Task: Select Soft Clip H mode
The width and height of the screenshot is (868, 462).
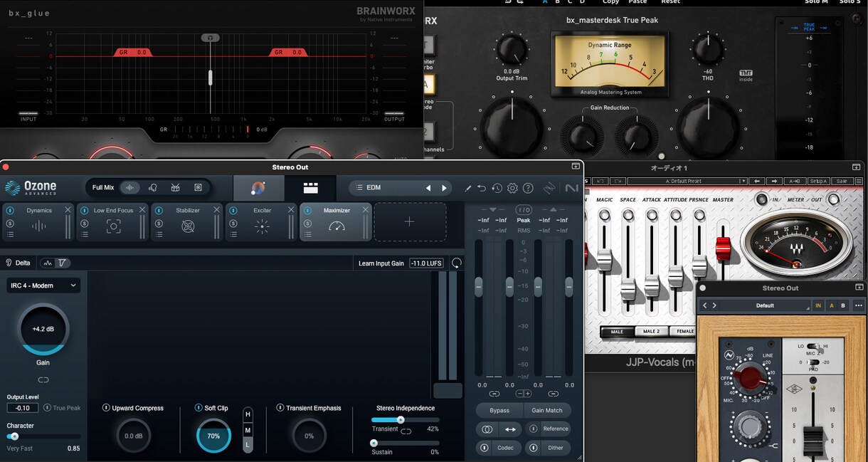Action: pyautogui.click(x=248, y=414)
